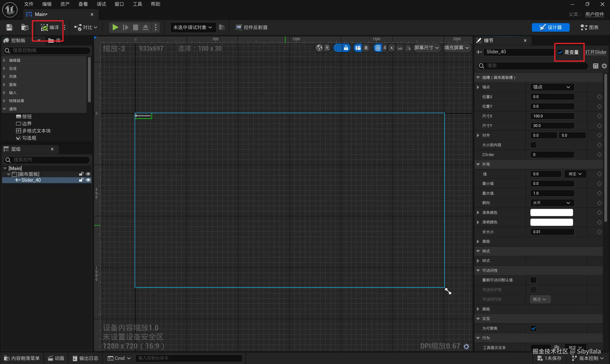Viewport: 610px width, 364px height.
Task: Open the Orientation (水平) dropdown
Action: point(551,203)
